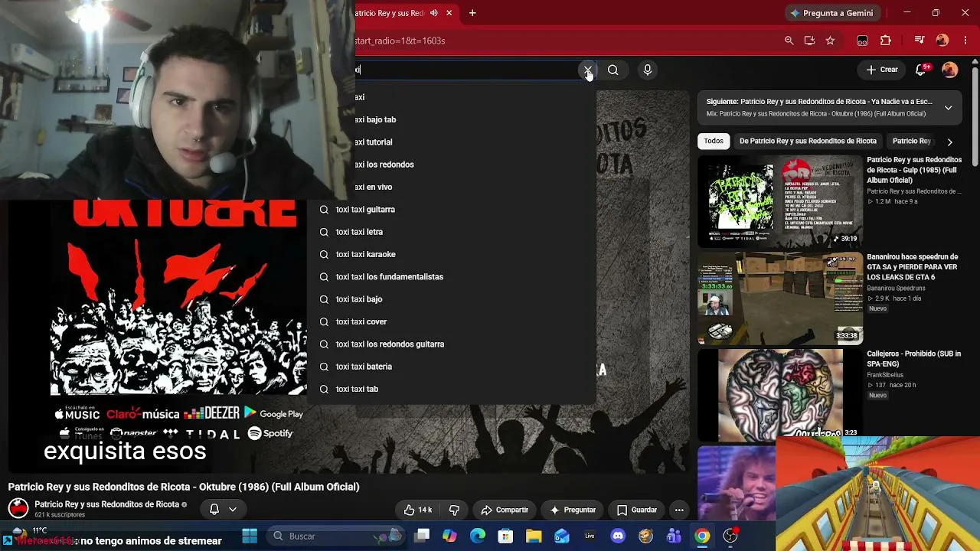Save video with the Guardar button

[637, 510]
